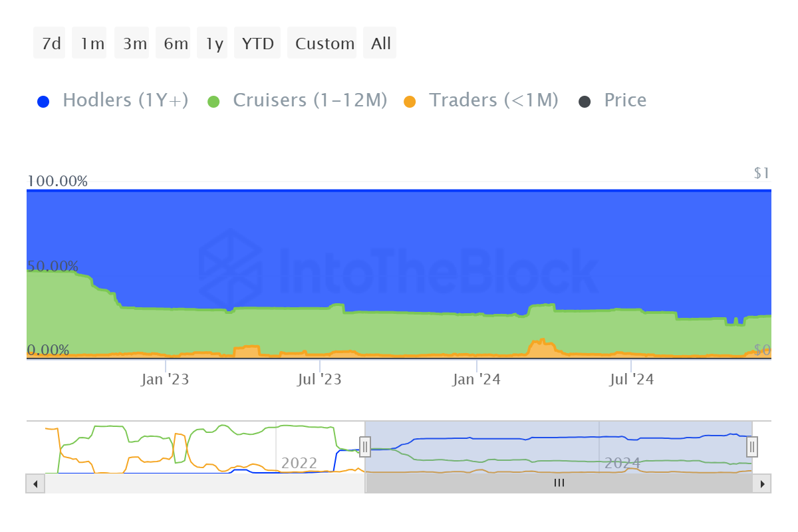Toggle the blue Hodlers legend dot
798x532 pixels.
[44, 102]
